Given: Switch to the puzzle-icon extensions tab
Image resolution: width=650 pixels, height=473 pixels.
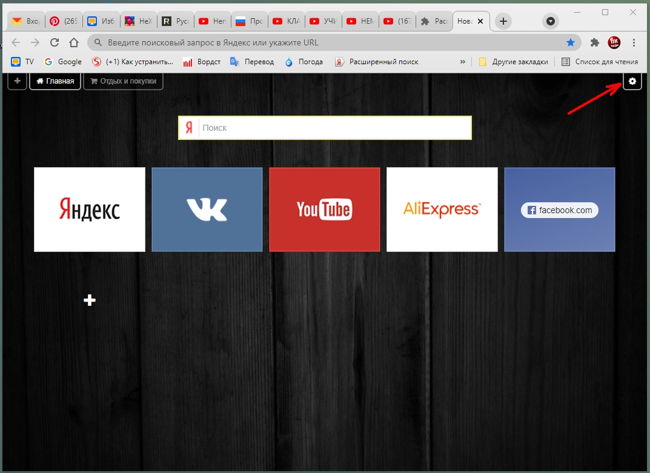Looking at the screenshot, I should click(x=434, y=21).
